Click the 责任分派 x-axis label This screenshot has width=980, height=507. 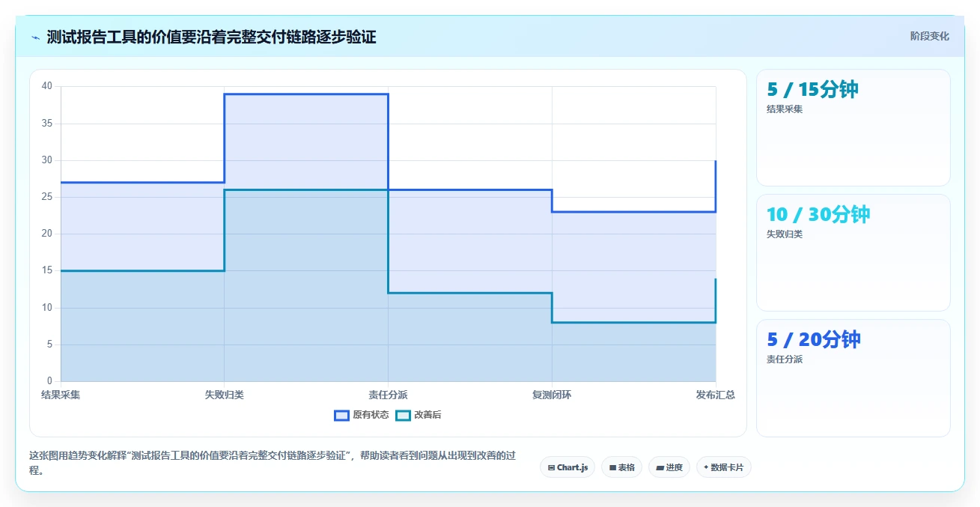click(x=388, y=395)
